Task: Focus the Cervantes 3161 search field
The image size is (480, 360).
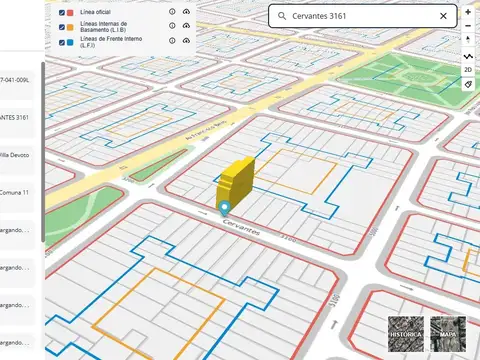Action: tap(363, 16)
